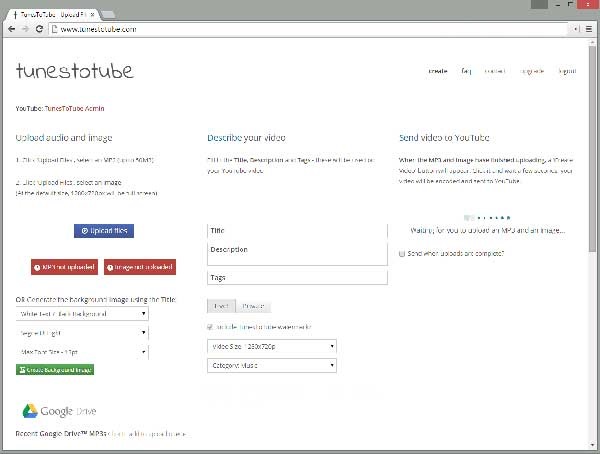Click the tunestotube site logo
600x454 pixels.
tap(75, 70)
